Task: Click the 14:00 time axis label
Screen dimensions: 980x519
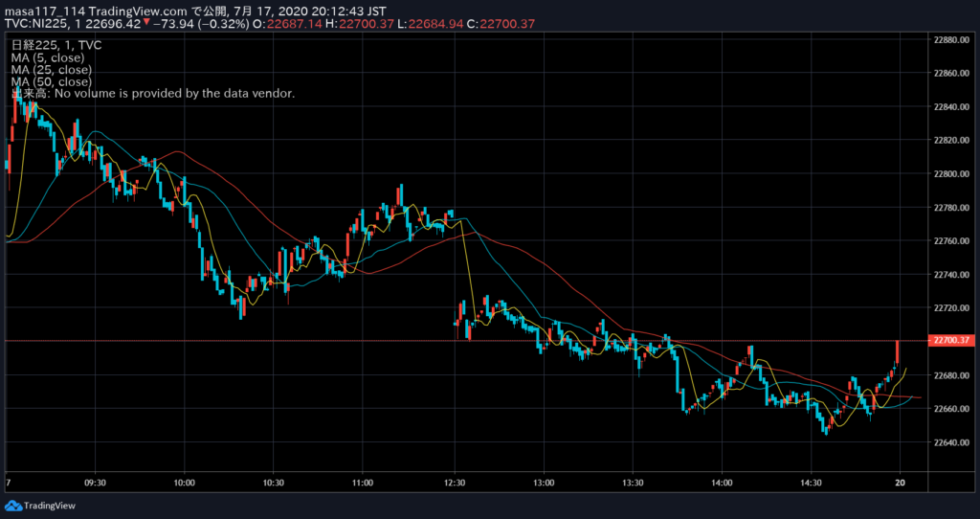Action: coord(722,483)
